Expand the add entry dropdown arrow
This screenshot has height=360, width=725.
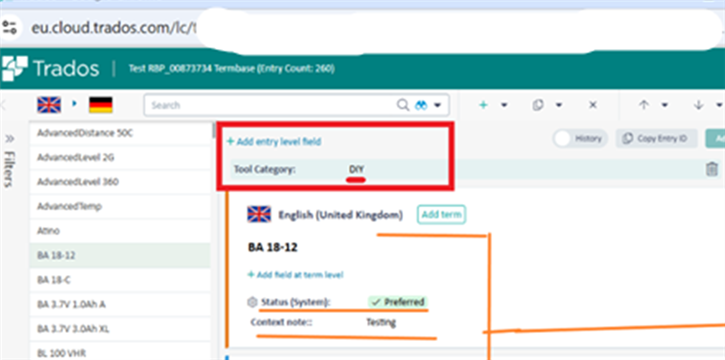504,105
